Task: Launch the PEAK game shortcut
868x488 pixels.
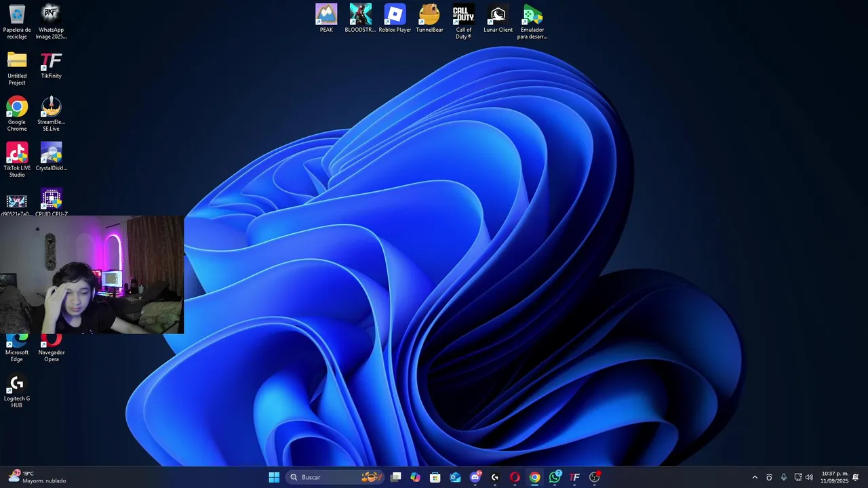Action: click(326, 18)
